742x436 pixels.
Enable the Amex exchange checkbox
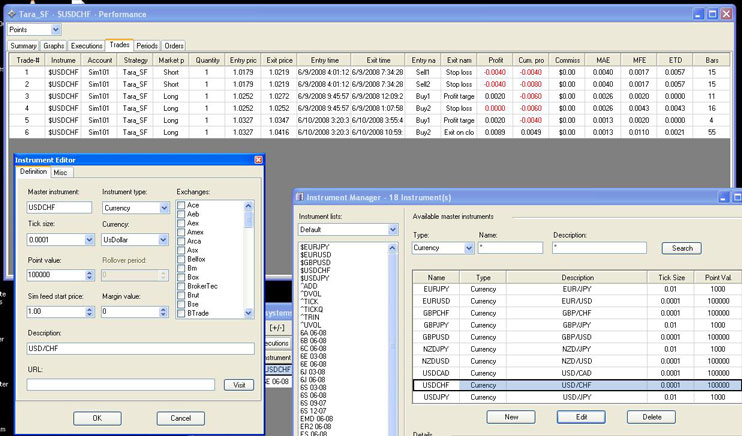(181, 231)
